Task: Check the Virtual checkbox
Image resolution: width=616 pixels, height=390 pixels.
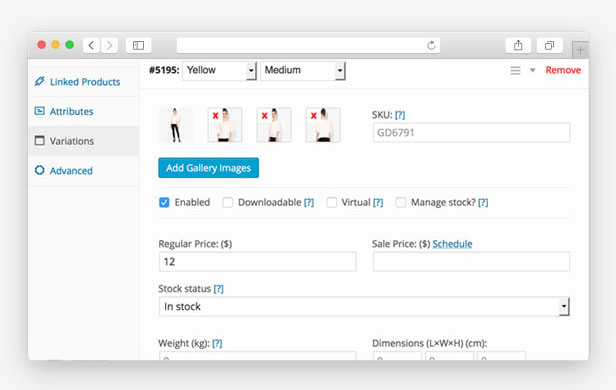Action: click(x=332, y=202)
